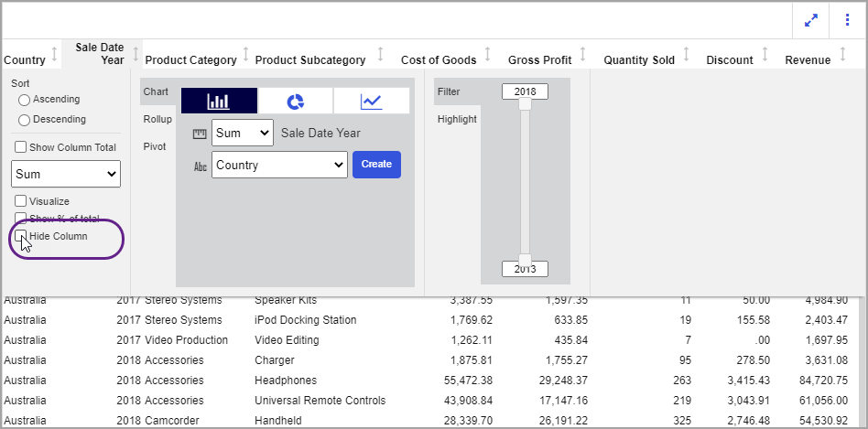Click sort arrow beside Product Category header
This screenshot has width=868, height=429.
(x=246, y=55)
